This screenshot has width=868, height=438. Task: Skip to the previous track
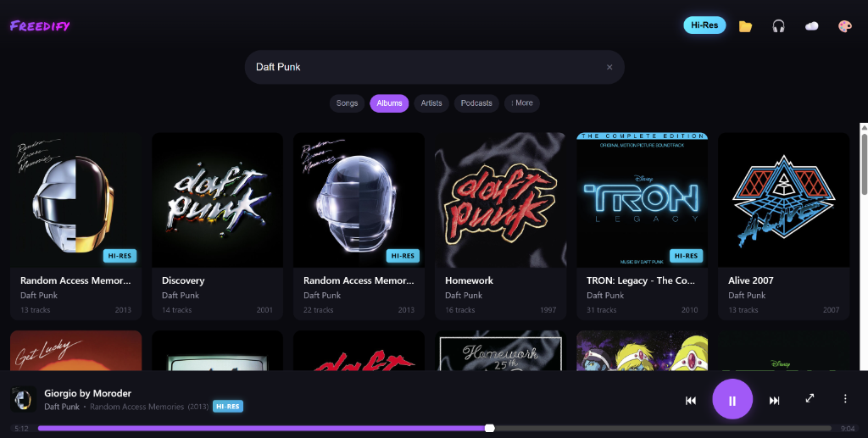click(x=691, y=401)
